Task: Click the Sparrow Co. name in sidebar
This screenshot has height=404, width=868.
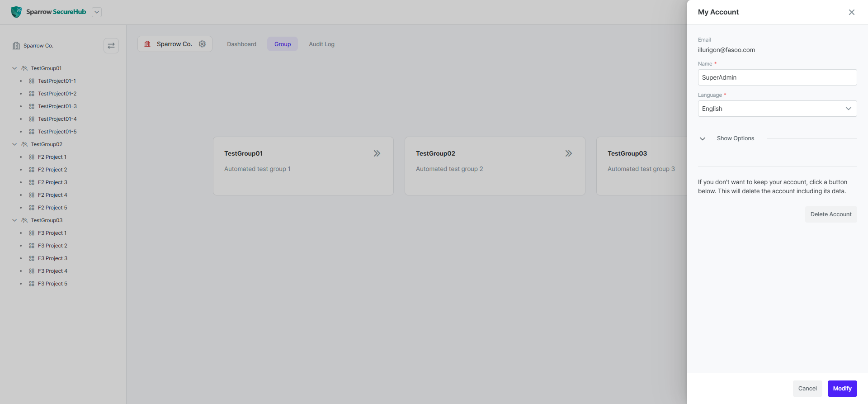Action: (x=38, y=46)
